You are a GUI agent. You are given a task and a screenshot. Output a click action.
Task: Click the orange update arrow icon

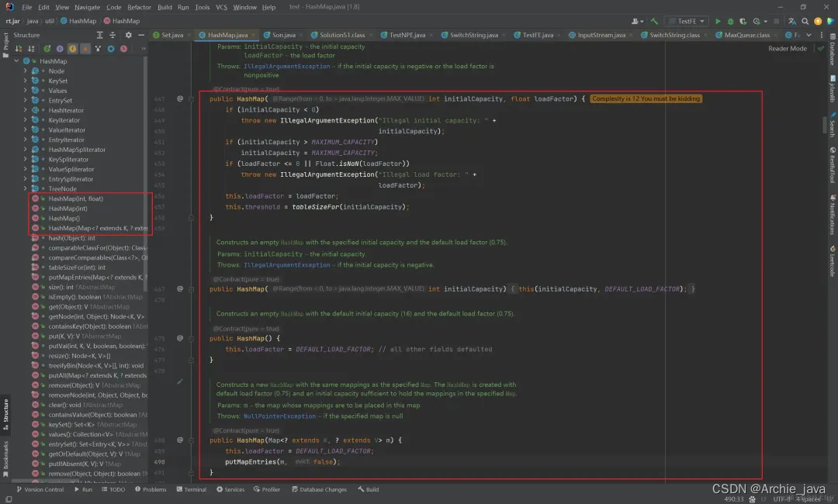coord(818,22)
